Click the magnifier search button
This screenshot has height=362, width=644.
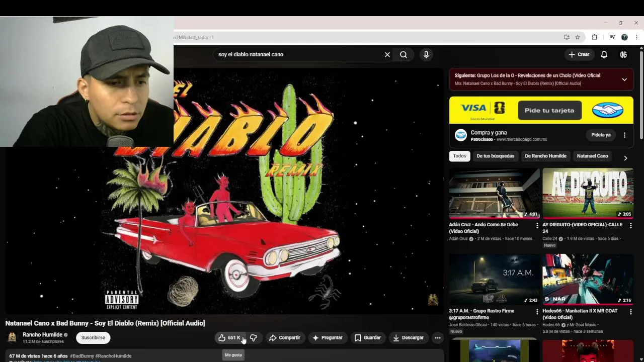tap(404, 55)
